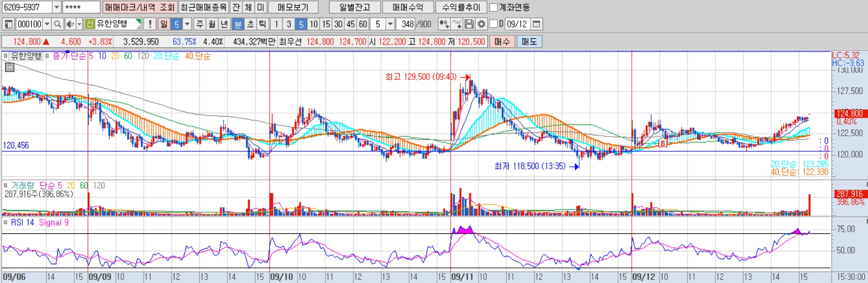868x283 pixels.
Task: Click the date field 09/12
Action: point(518,24)
